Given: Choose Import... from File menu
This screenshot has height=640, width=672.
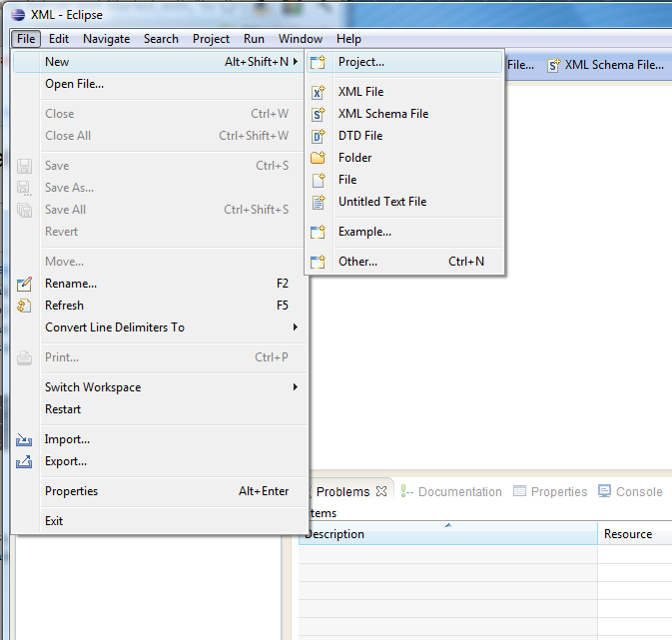Looking at the screenshot, I should 160,439.
